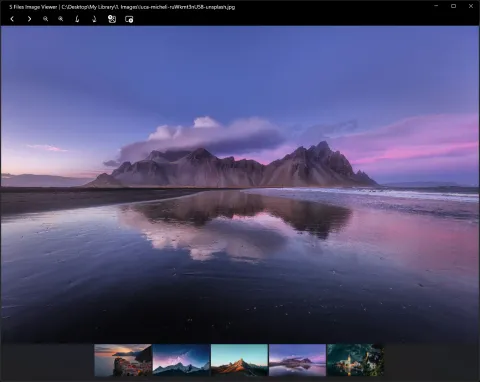Open the orange peak teal sky thumbnail
The height and width of the screenshot is (382, 480).
pos(239,360)
